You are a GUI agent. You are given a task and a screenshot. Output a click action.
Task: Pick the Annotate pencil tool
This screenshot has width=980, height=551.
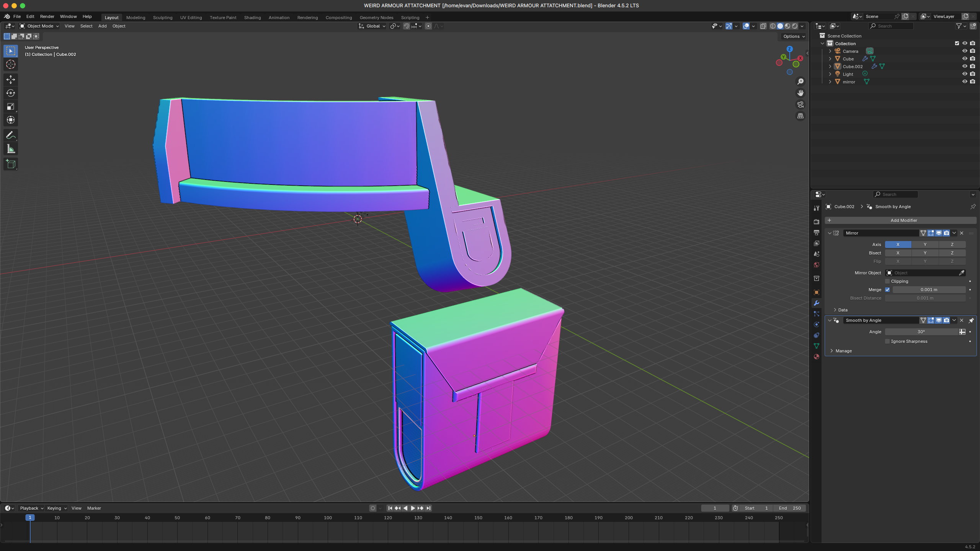(11, 135)
